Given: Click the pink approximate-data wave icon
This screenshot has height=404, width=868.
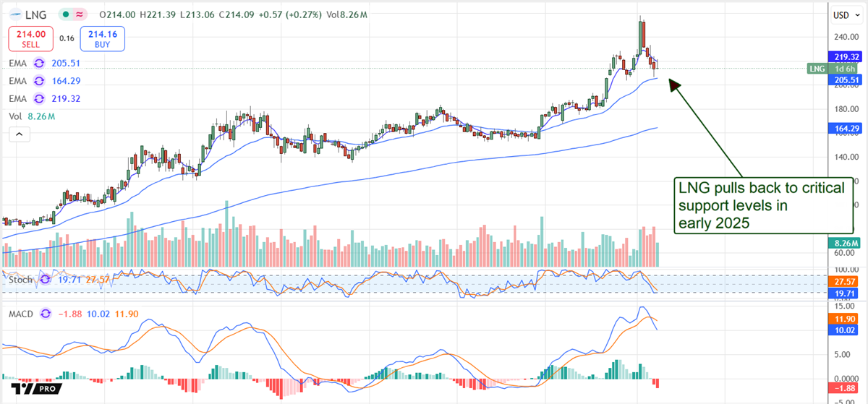Looking at the screenshot, I should (x=80, y=14).
